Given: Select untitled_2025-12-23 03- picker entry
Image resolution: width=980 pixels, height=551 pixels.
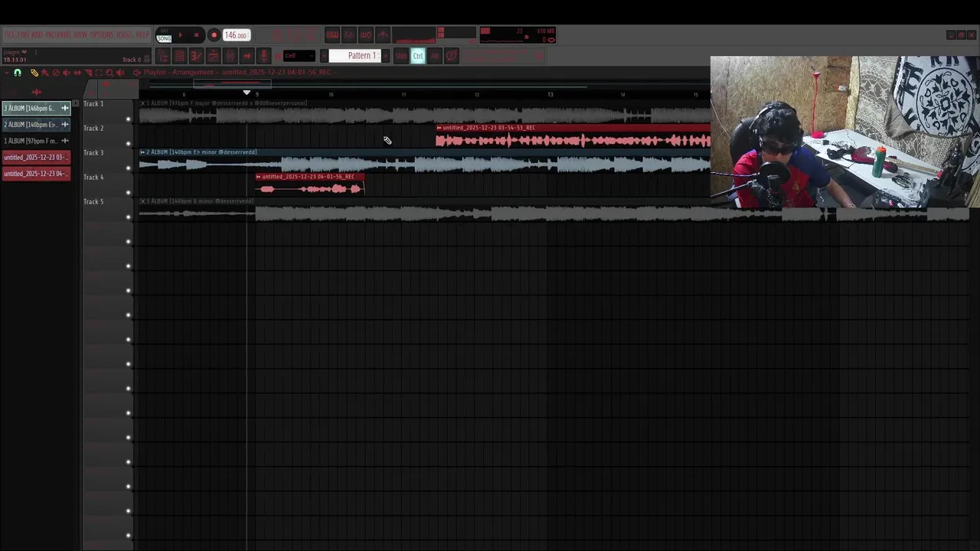Looking at the screenshot, I should [36, 157].
